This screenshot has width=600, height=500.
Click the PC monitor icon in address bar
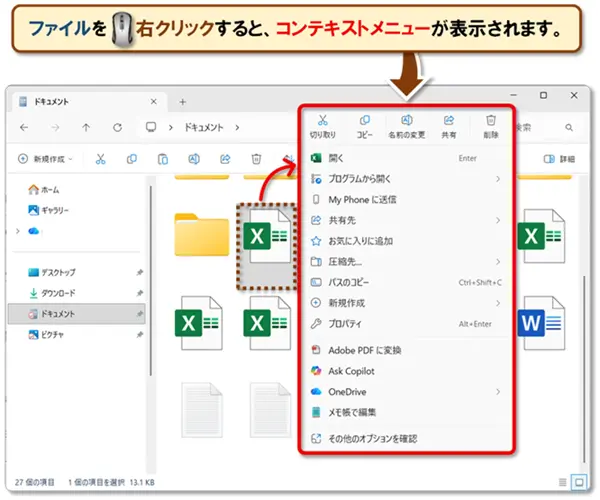click(151, 127)
